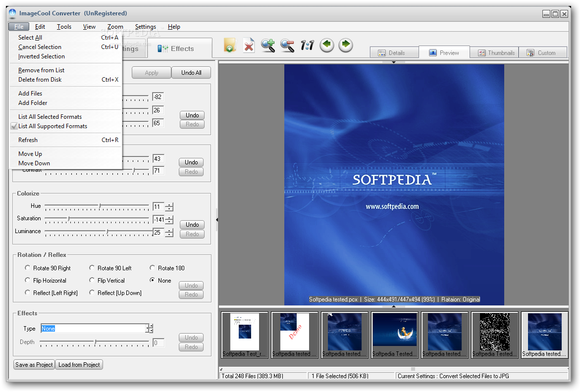Screen dimensions: 581x392
Task: Click the add folder toolbar icon
Action: click(x=229, y=46)
